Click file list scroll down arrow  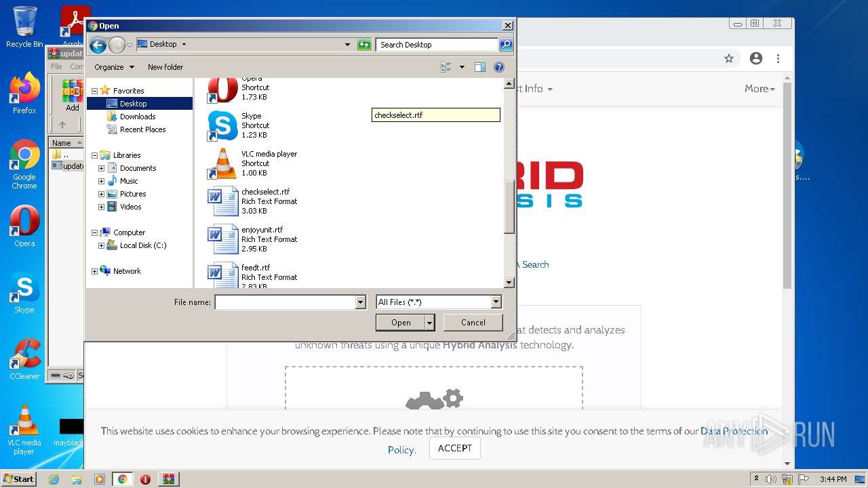click(509, 283)
